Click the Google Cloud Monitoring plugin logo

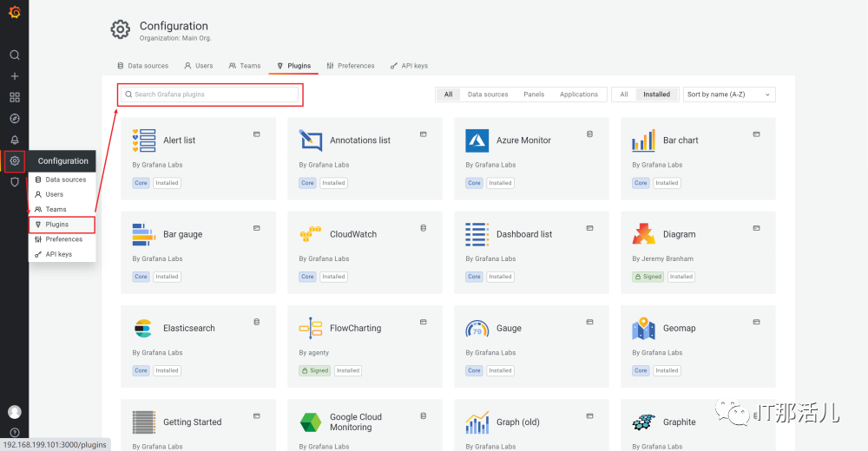click(x=311, y=422)
